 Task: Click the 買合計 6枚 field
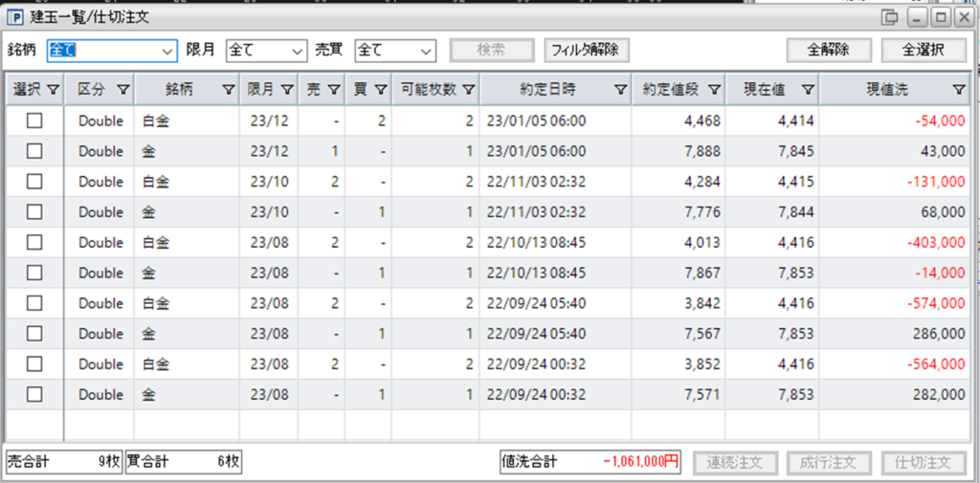[184, 462]
